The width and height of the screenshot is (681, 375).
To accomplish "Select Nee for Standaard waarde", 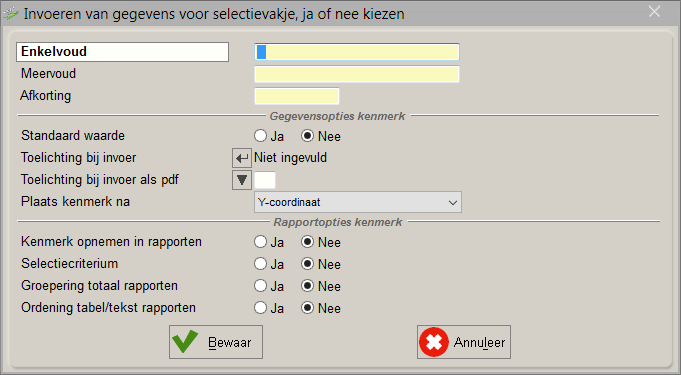I will [307, 136].
